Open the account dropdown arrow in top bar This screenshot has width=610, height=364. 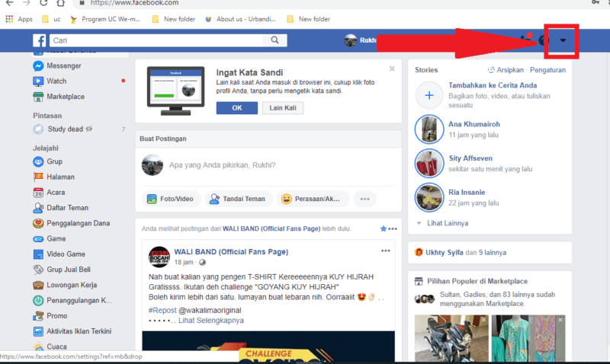[563, 40]
